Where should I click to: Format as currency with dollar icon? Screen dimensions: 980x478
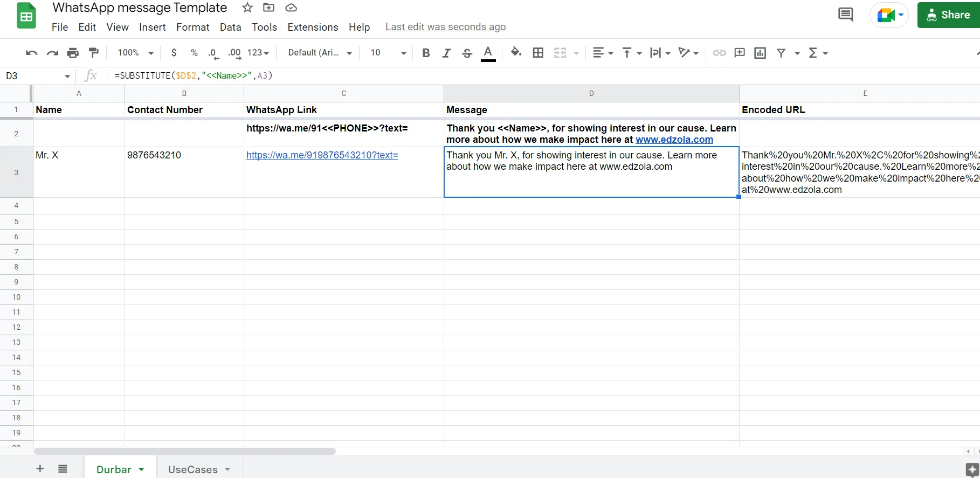coord(174,53)
